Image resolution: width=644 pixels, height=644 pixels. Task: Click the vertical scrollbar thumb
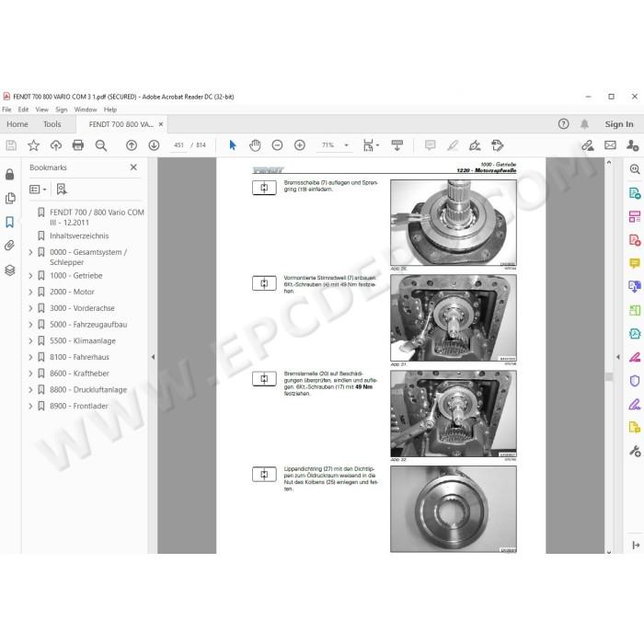click(609, 376)
